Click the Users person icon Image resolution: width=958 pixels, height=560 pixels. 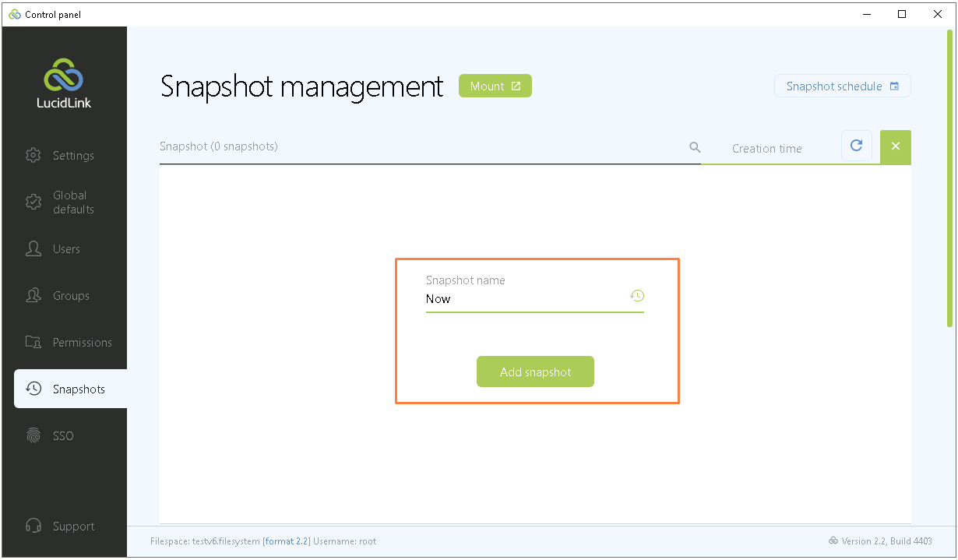point(33,248)
